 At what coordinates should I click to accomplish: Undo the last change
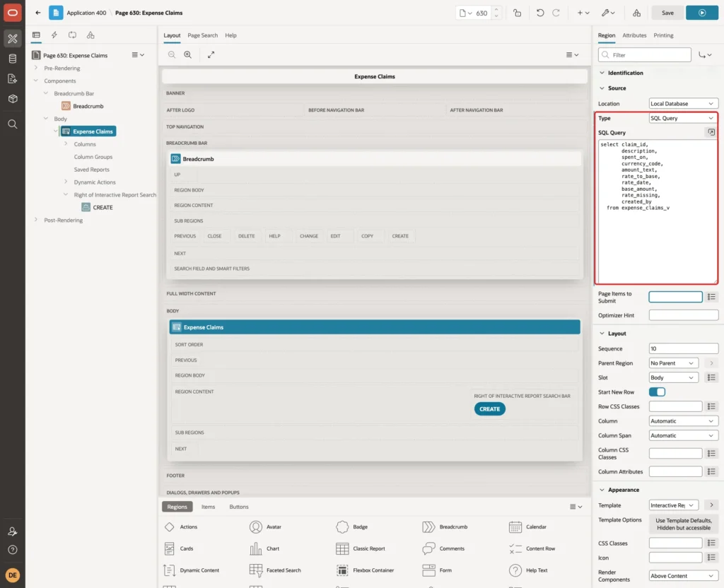pos(539,13)
